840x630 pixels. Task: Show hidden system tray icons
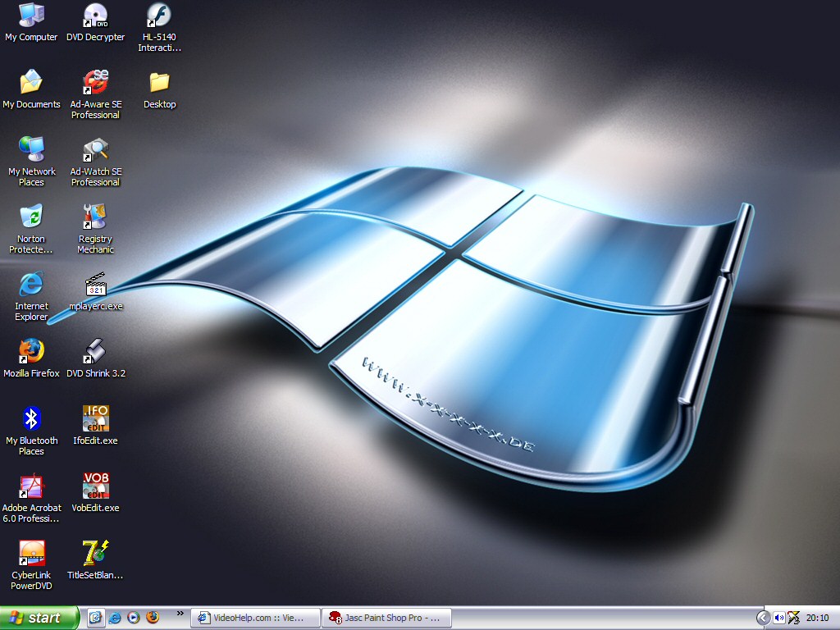762,618
